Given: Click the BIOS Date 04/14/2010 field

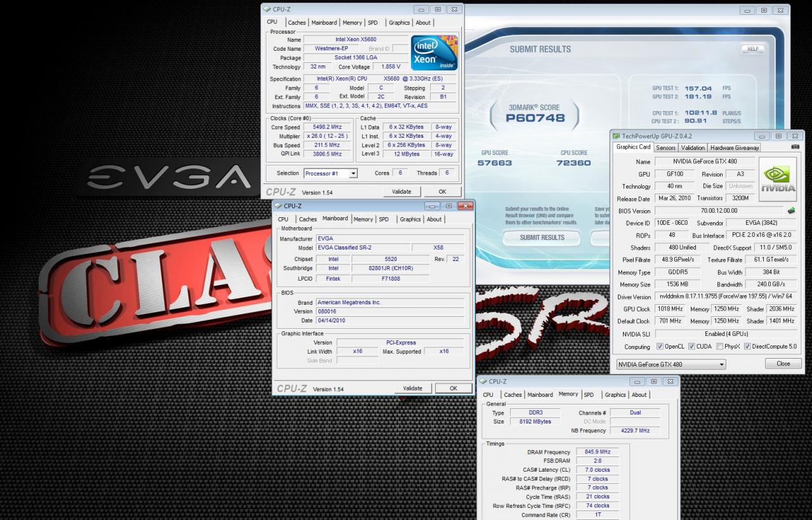Looking at the screenshot, I should (x=390, y=320).
